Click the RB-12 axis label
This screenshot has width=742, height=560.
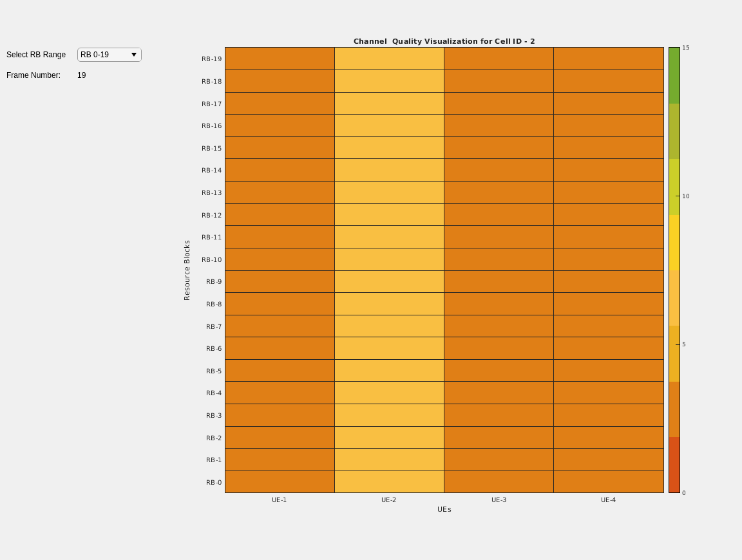click(211, 215)
